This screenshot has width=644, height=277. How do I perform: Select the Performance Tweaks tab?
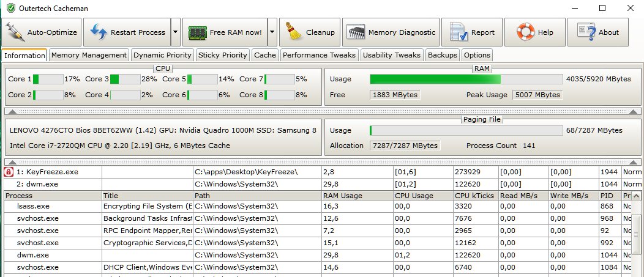[319, 55]
